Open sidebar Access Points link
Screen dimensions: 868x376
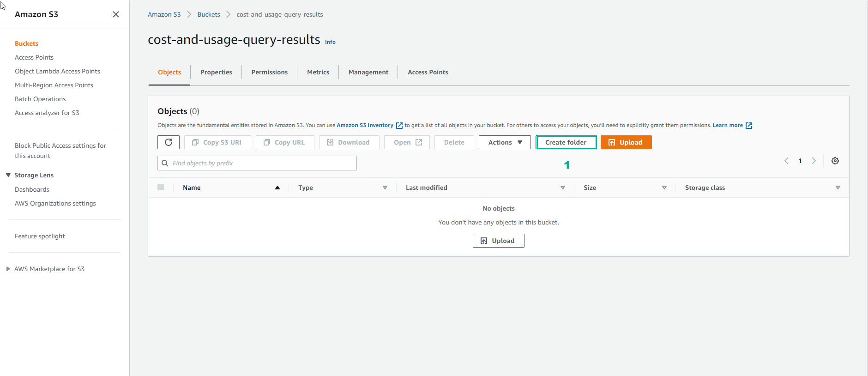pyautogui.click(x=34, y=57)
